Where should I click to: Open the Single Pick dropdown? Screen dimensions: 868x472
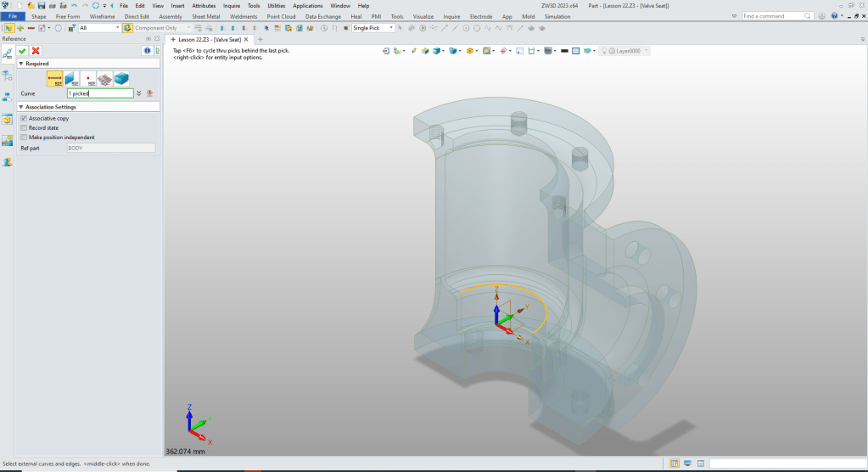click(373, 28)
